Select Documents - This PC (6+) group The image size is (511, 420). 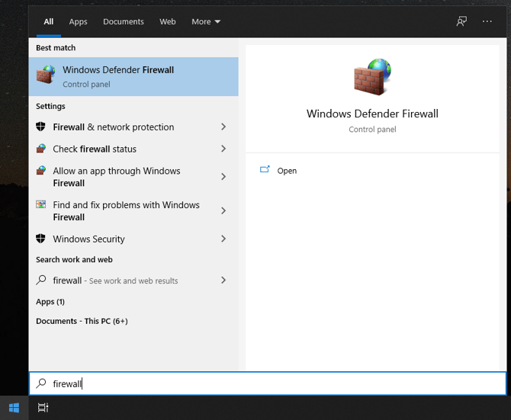[x=82, y=321]
